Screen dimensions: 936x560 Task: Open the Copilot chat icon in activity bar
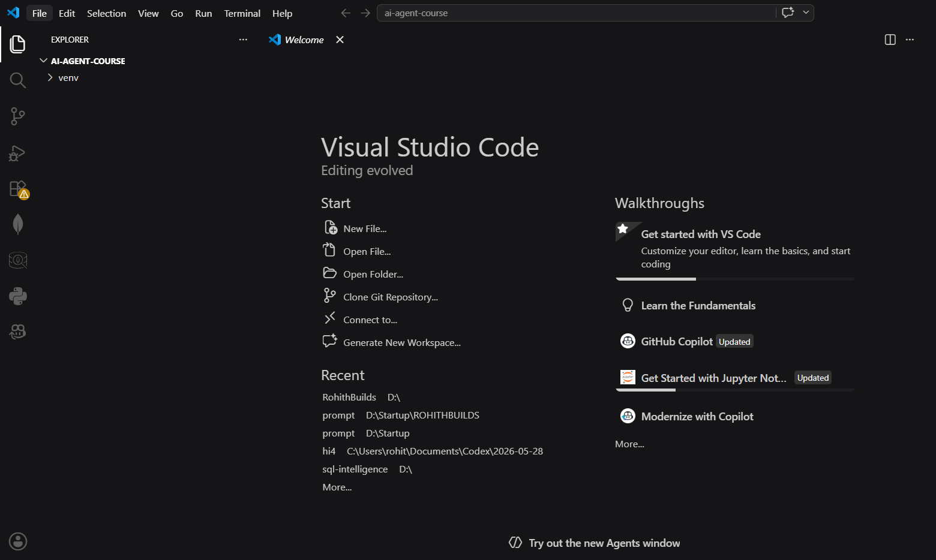click(x=18, y=332)
